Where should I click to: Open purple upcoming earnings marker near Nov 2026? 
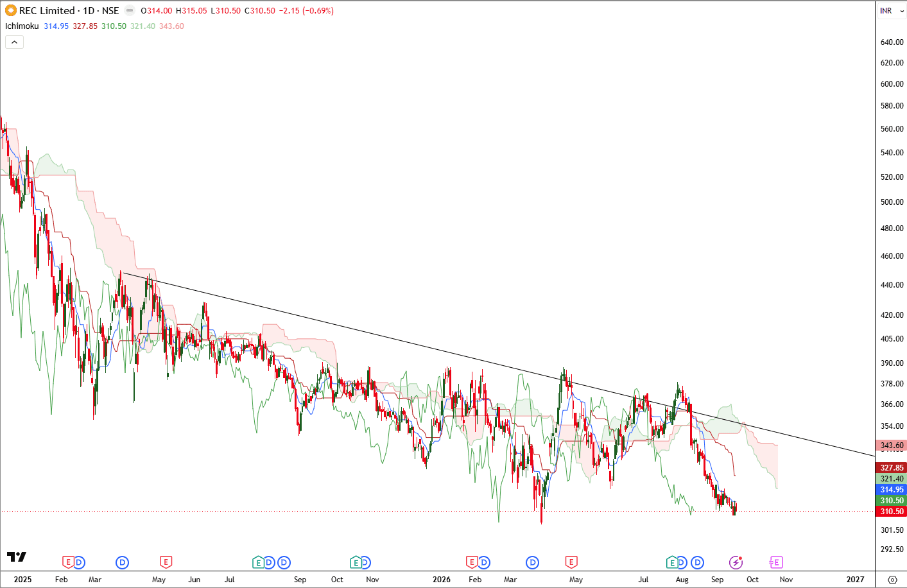click(775, 562)
